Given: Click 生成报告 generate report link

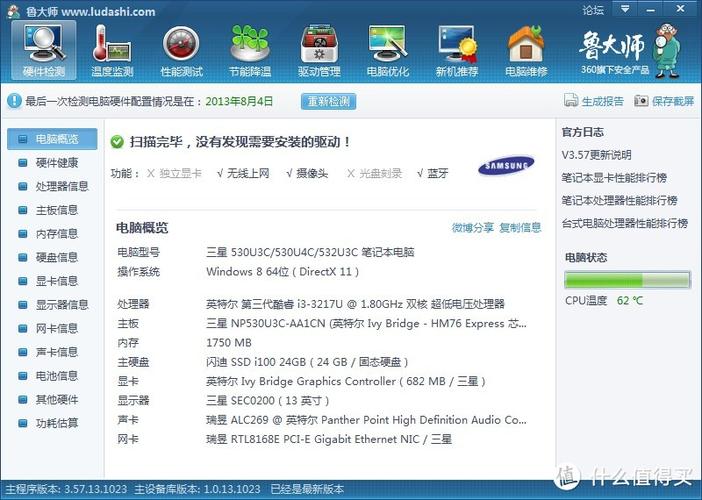Looking at the screenshot, I should (x=602, y=101).
